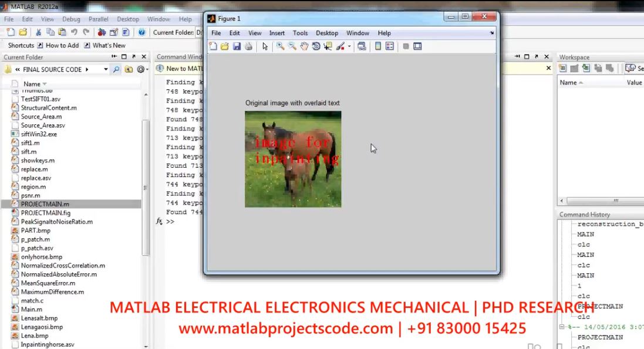Screen dimensions: 644x349
Task: Select PROJECTMAIN.fig in the file list
Action: click(x=45, y=213)
